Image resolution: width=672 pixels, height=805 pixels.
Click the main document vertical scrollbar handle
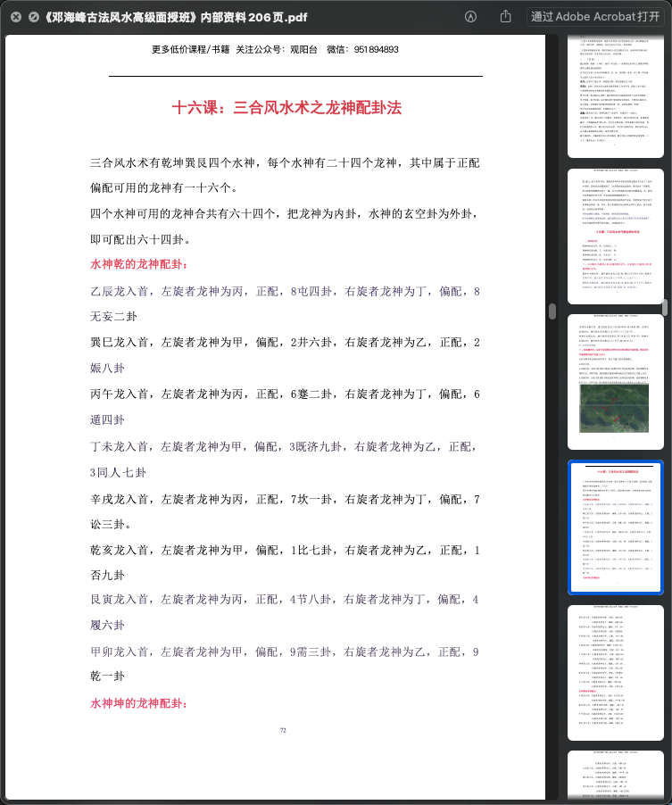pos(552,311)
